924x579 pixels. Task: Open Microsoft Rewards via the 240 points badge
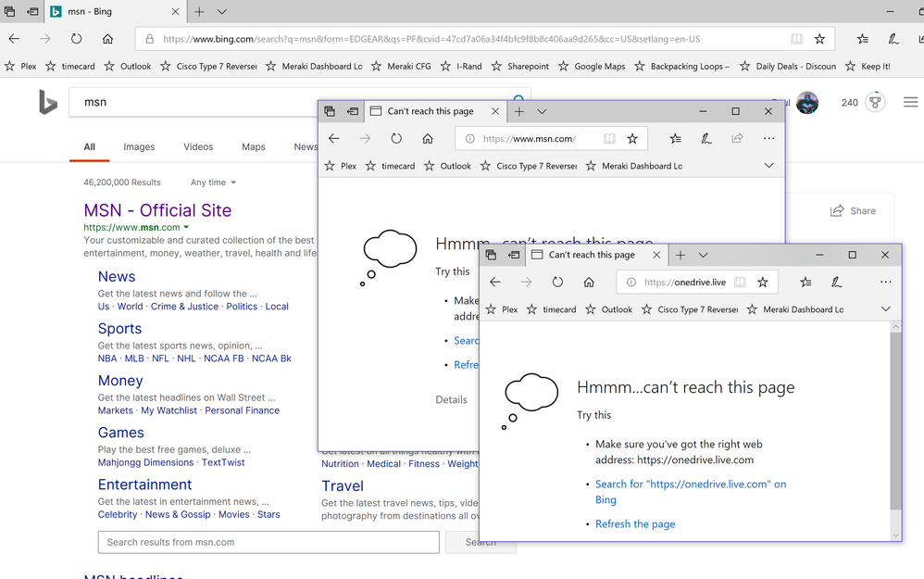(x=862, y=102)
